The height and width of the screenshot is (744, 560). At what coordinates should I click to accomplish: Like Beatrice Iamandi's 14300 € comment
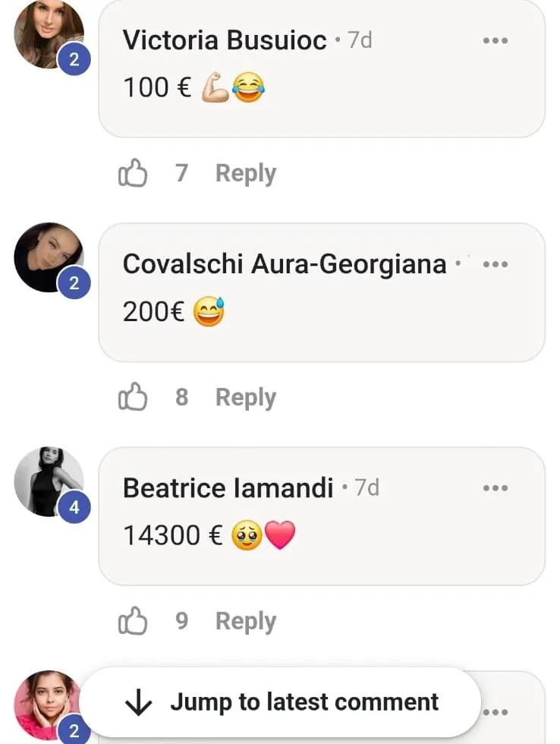coord(133,621)
